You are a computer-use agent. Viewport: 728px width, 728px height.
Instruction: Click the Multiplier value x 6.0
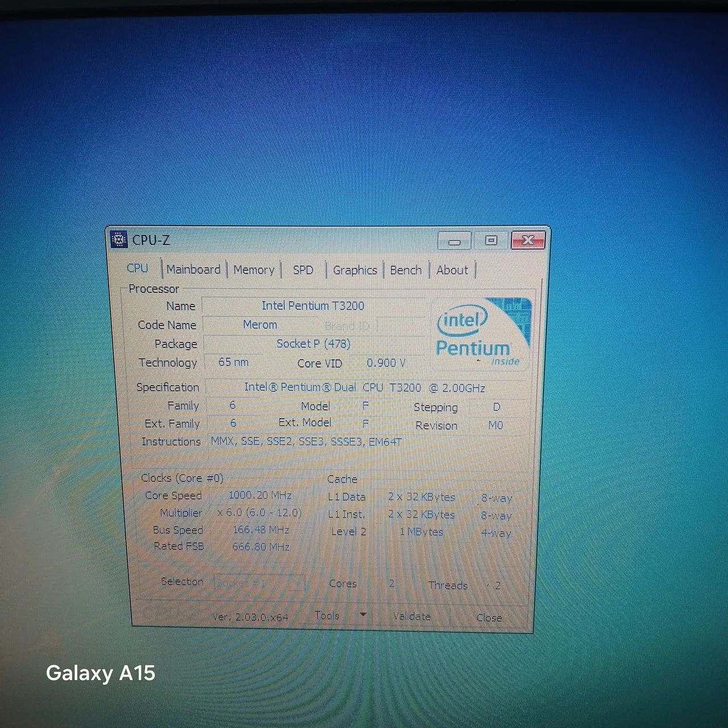pos(259,512)
